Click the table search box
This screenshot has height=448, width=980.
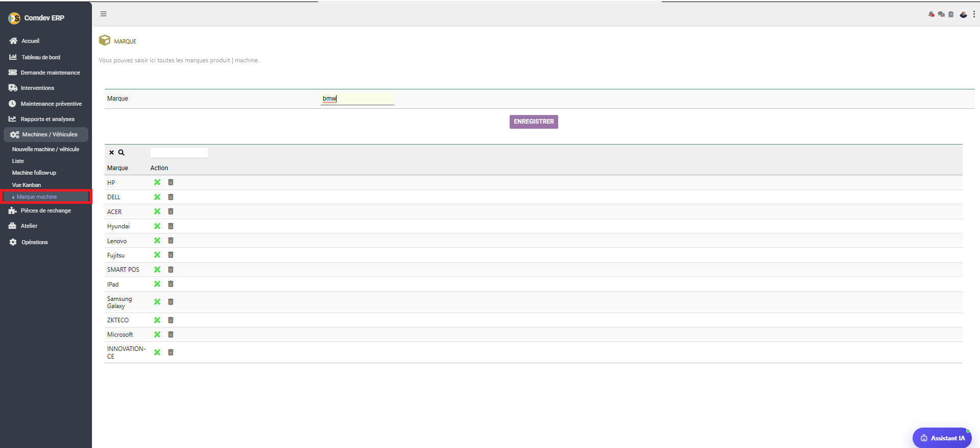coord(179,152)
